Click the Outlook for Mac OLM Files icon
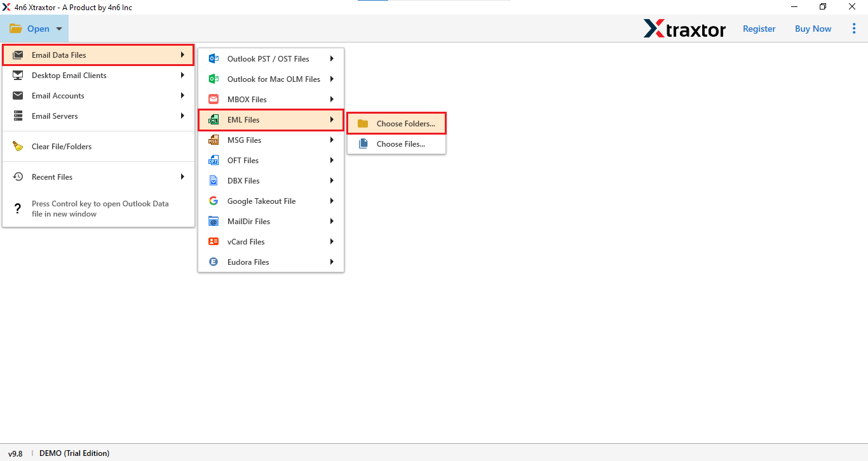This screenshot has height=461, width=868. click(214, 79)
